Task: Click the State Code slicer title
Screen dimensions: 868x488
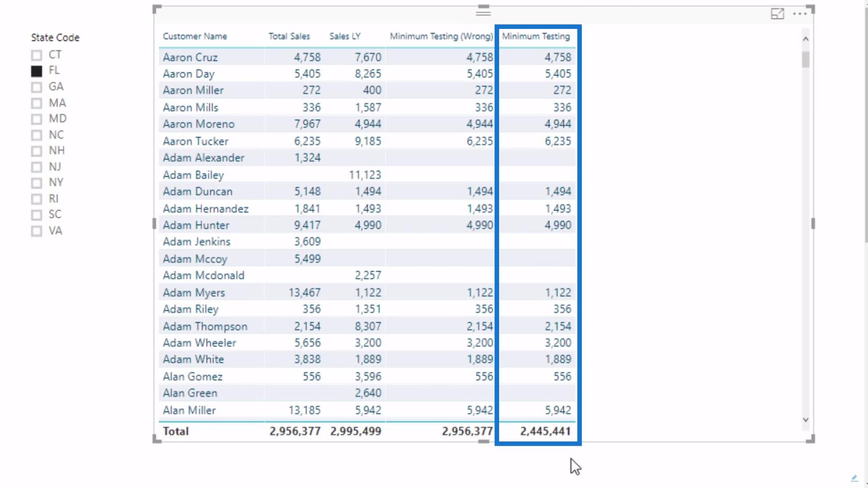Action: pyautogui.click(x=55, y=38)
